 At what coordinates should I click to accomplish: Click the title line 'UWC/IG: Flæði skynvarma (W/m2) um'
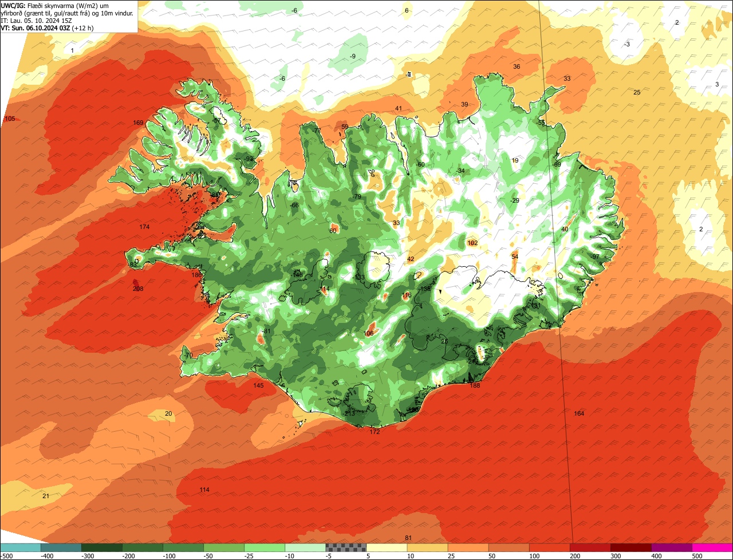point(55,5)
